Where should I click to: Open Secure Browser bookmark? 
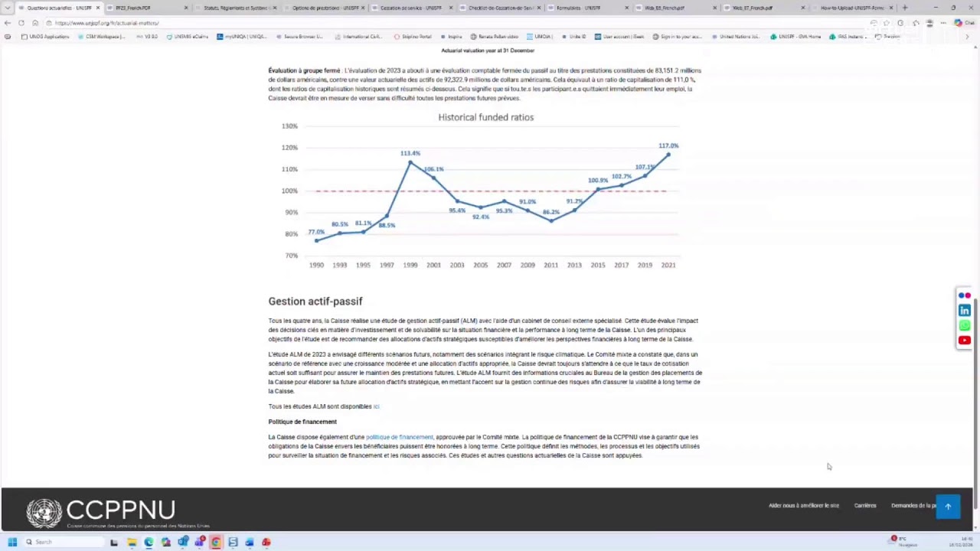(299, 37)
